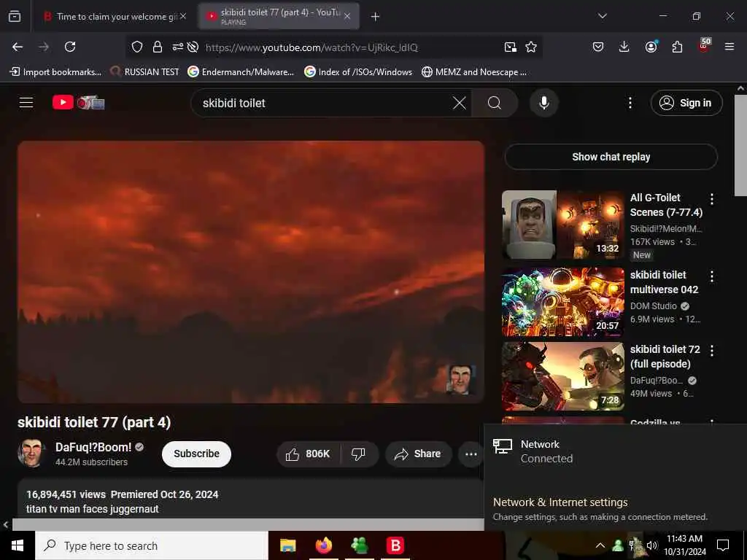View site security lock information
747x560 pixels.
tap(158, 47)
